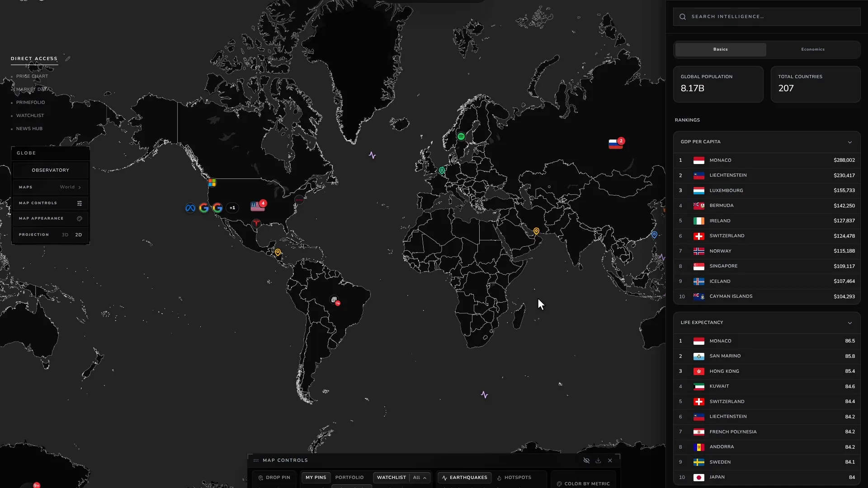
Task: Open the Watchlist All dropdown
Action: (420, 478)
